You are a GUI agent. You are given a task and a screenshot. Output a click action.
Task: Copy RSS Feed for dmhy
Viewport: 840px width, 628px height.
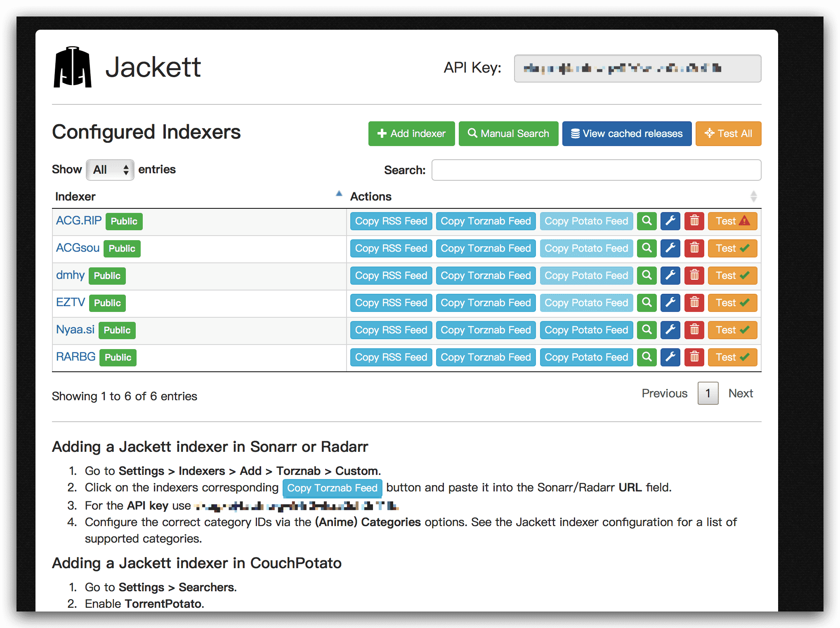pyautogui.click(x=391, y=276)
